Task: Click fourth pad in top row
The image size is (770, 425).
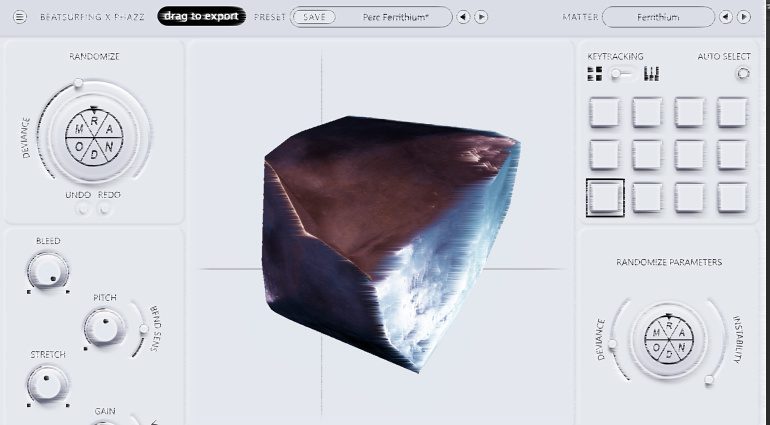Action: [x=732, y=113]
